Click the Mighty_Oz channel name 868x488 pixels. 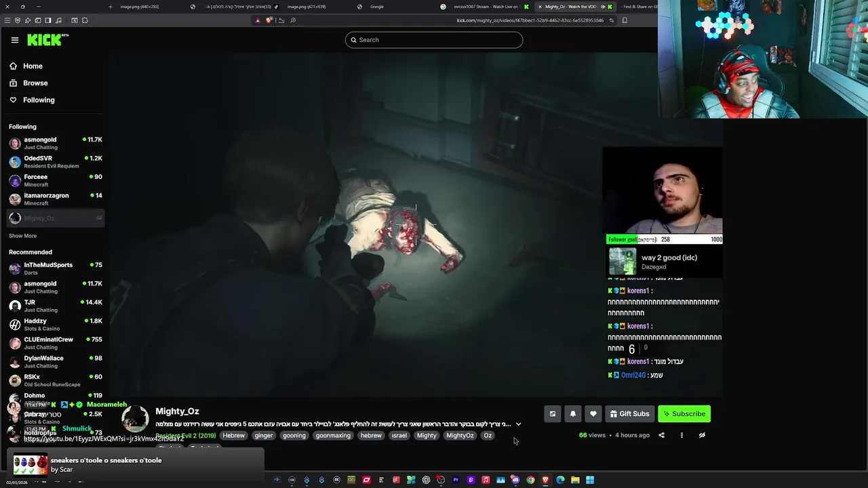177,411
